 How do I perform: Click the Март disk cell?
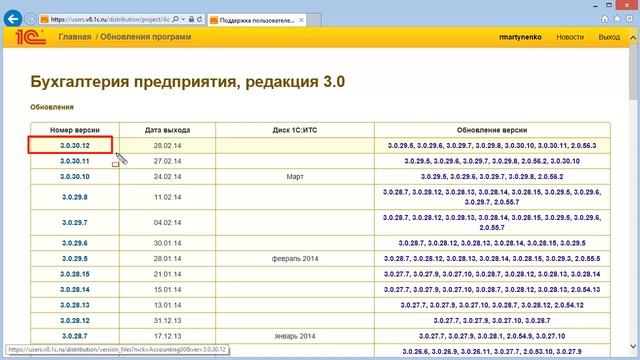point(295,177)
